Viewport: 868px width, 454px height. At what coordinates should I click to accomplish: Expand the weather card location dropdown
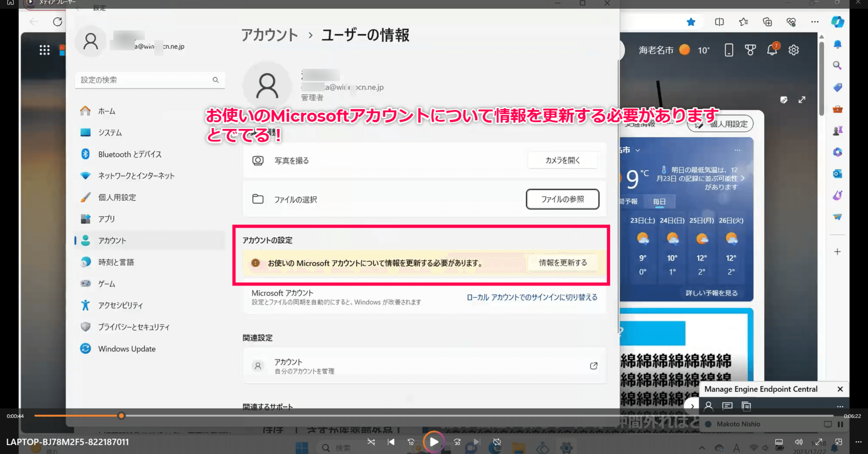[637, 150]
